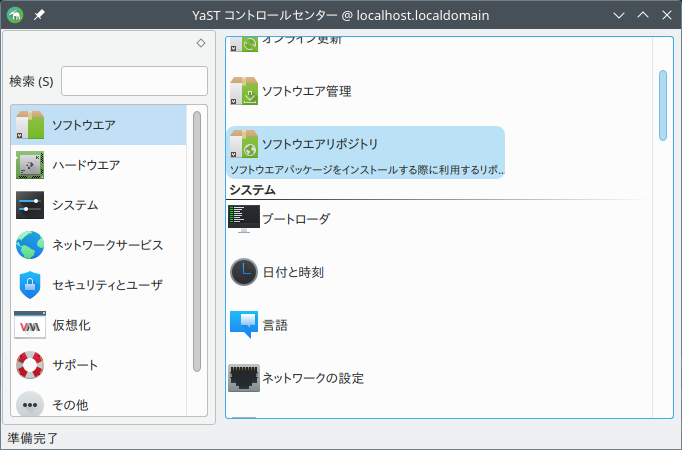
Task: Select the システム category label in sidebar
Action: 75,205
